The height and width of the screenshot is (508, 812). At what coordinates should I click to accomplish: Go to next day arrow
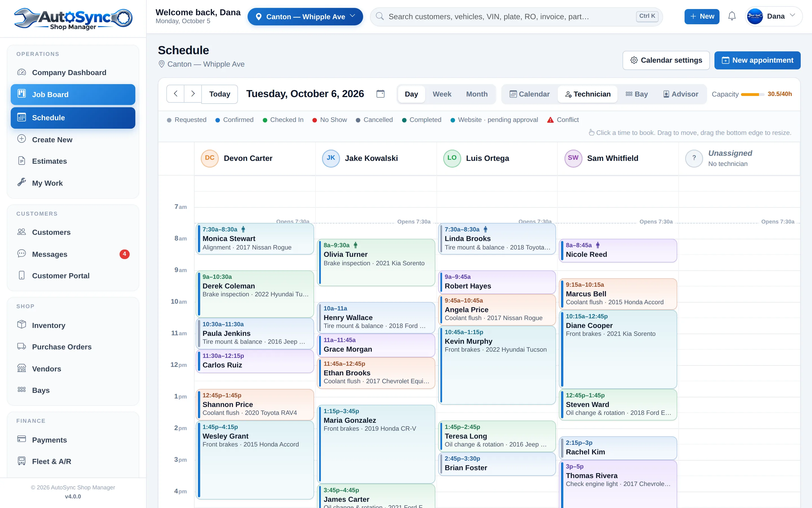(x=193, y=94)
